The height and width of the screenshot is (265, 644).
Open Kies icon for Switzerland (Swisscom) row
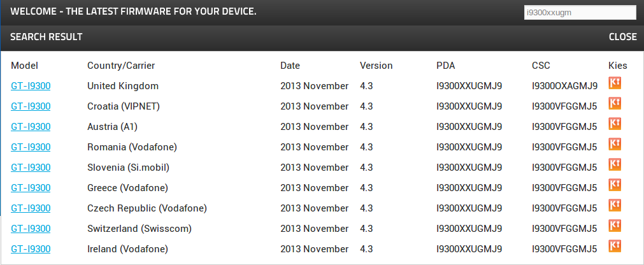[615, 226]
